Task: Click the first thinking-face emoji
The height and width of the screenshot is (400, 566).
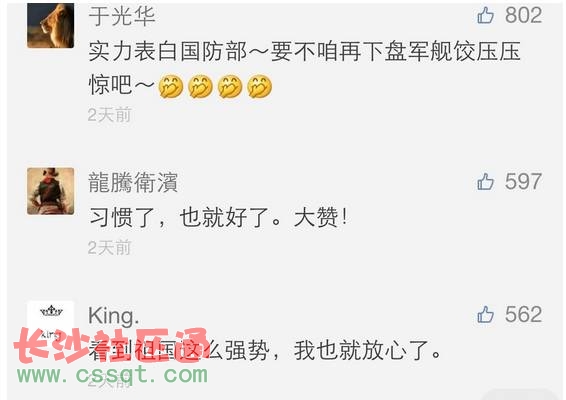Action: coord(171,86)
